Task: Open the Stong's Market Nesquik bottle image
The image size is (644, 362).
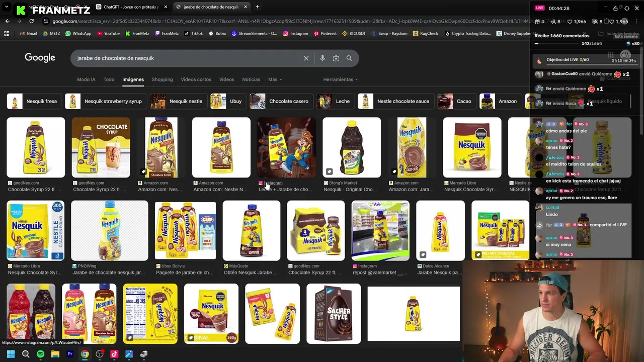Action: (352, 147)
